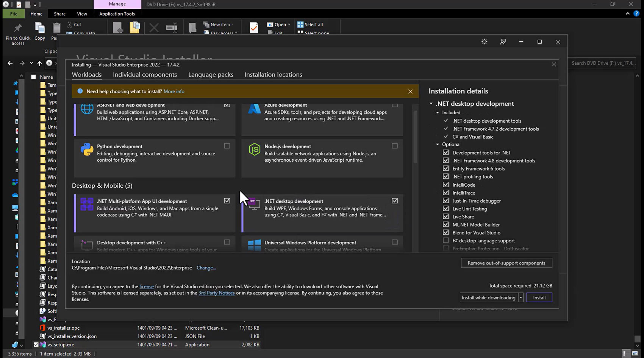Click the Node.js development workload icon
Image resolution: width=644 pixels, height=358 pixels.
point(255,149)
